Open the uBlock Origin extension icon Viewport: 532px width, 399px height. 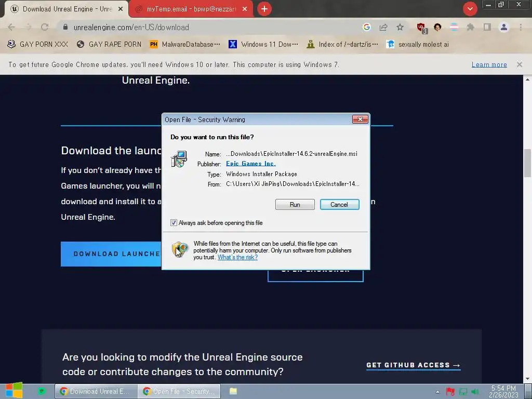(422, 28)
